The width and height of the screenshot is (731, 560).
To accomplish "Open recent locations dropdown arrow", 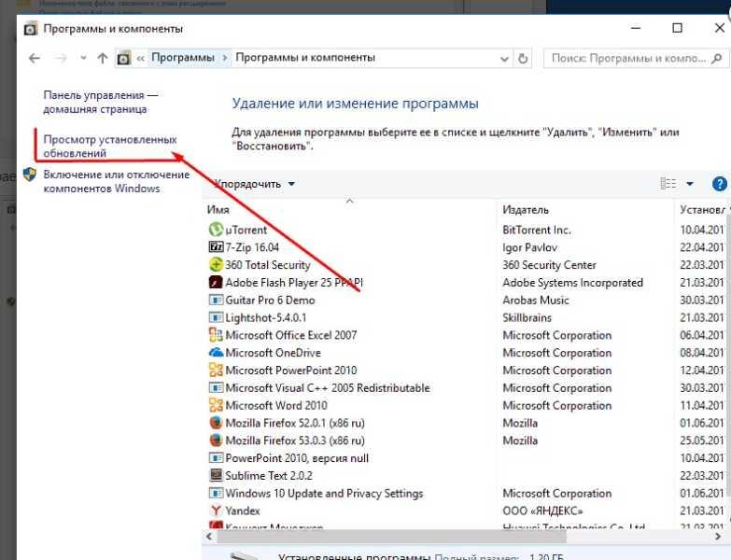I will point(83,58).
